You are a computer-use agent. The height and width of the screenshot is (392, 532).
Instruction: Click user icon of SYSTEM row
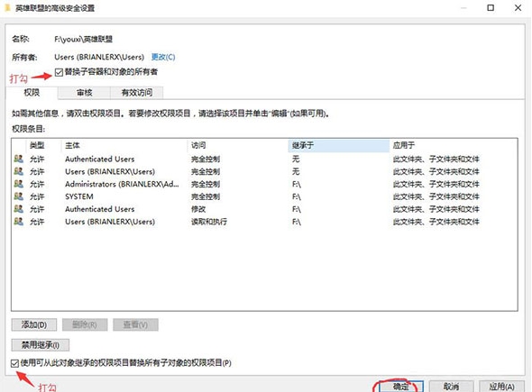tap(19, 196)
